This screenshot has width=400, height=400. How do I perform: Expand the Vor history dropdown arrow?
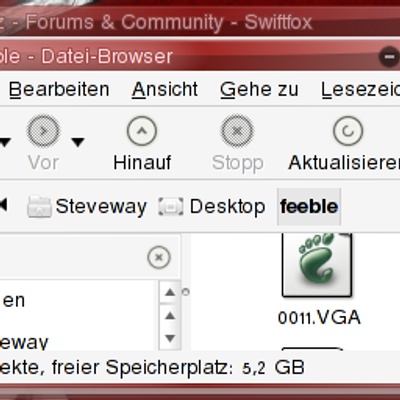[78, 142]
